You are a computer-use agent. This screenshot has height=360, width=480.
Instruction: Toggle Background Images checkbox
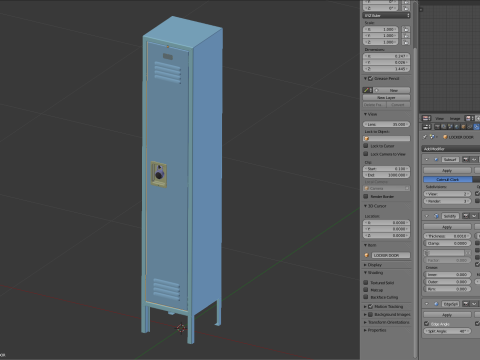pos(370,314)
